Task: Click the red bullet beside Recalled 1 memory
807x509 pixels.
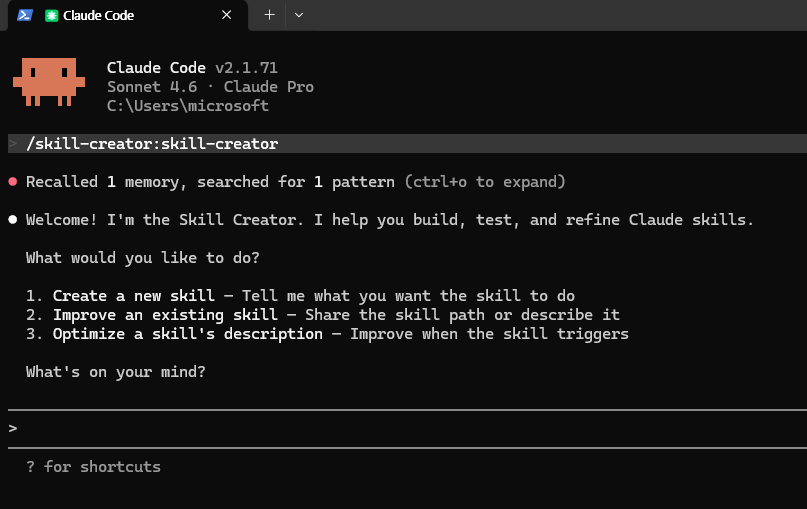Action: point(13,182)
